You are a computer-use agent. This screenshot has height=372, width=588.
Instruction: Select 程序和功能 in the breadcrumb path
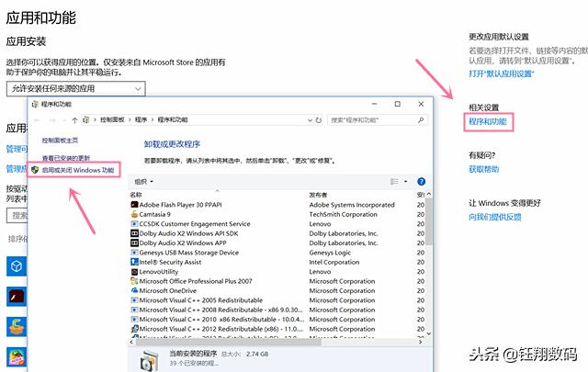(173, 119)
